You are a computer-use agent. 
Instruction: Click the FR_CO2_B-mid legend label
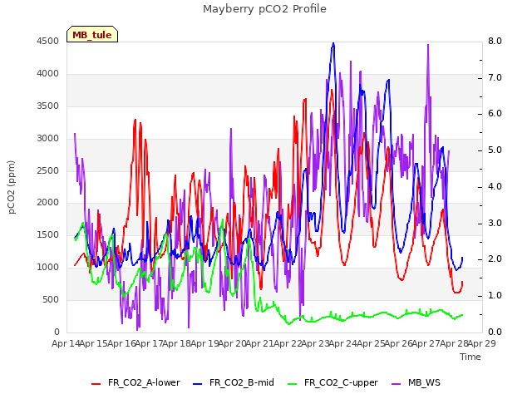pos(242,382)
